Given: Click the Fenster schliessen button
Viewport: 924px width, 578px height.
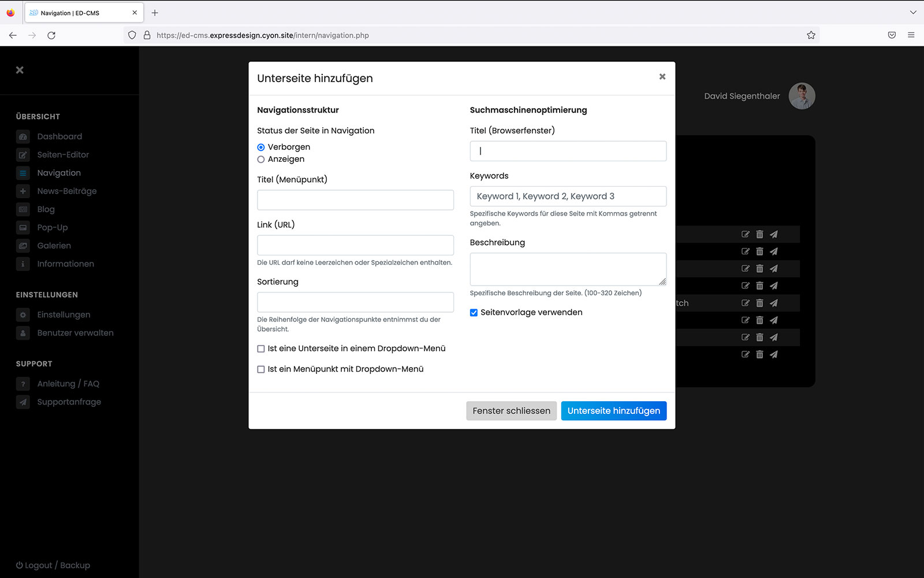Looking at the screenshot, I should point(511,411).
